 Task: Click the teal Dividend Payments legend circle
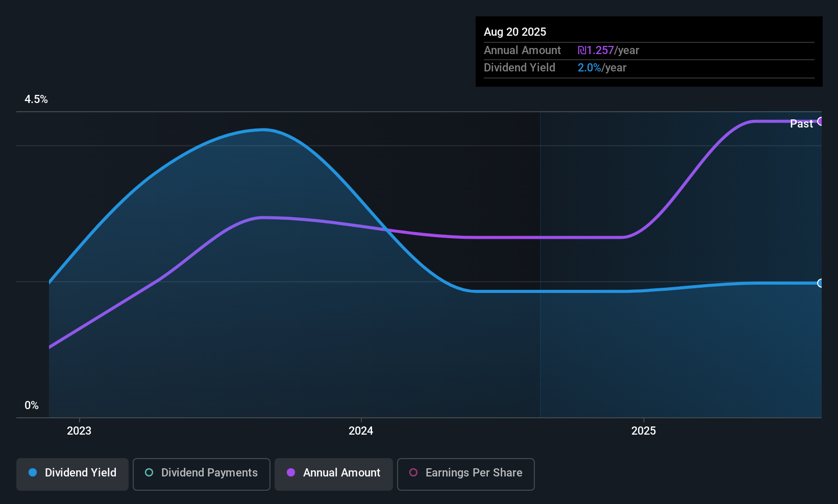point(149,472)
